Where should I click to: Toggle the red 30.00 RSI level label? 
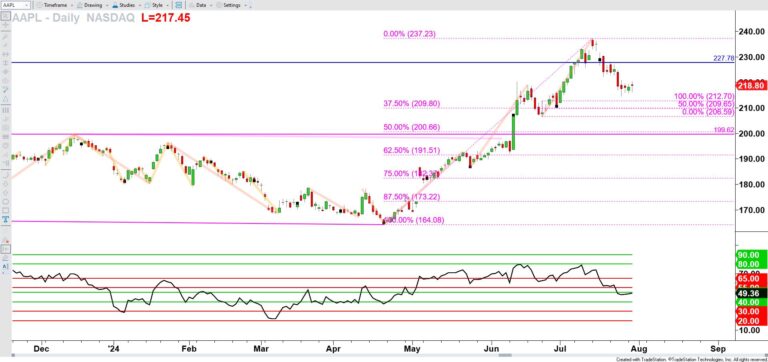(x=750, y=312)
